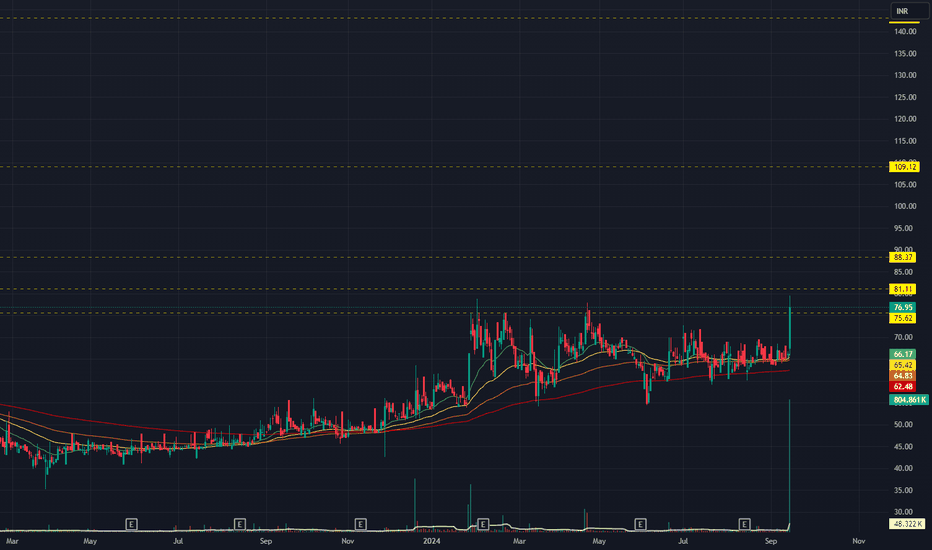Click the yellow 65.42 moving average label
Screen dimensions: 932x550
(902, 364)
